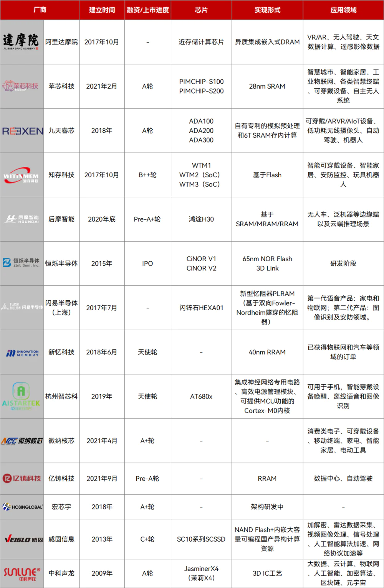384x588 pixels.
Task: Click the VEIGLO logo
Action: [x=23, y=540]
